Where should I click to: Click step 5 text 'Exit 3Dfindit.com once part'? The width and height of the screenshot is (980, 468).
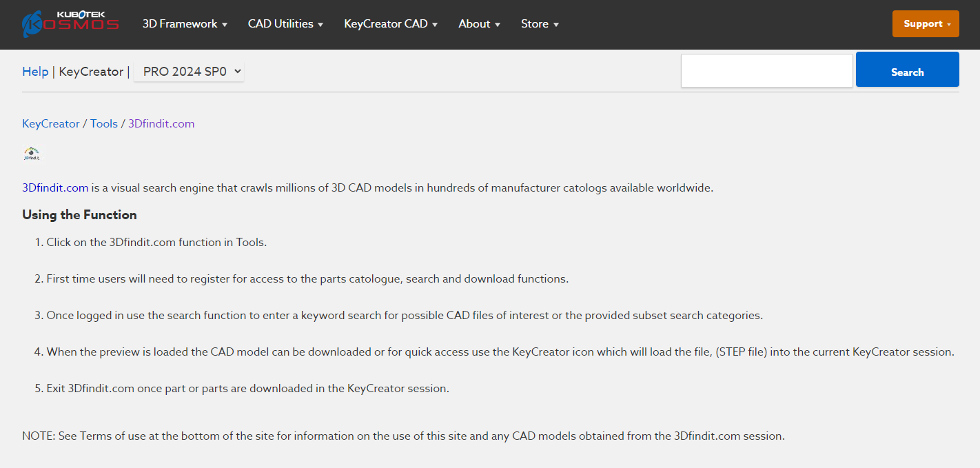(x=247, y=388)
